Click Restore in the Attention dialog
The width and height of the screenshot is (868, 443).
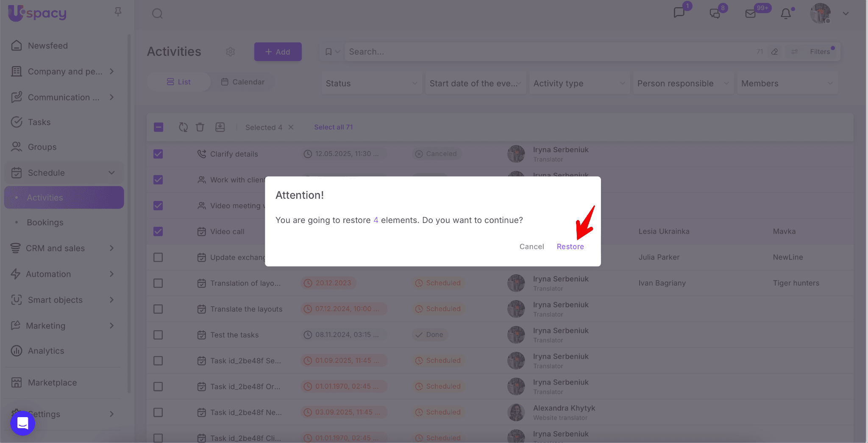[x=570, y=246]
